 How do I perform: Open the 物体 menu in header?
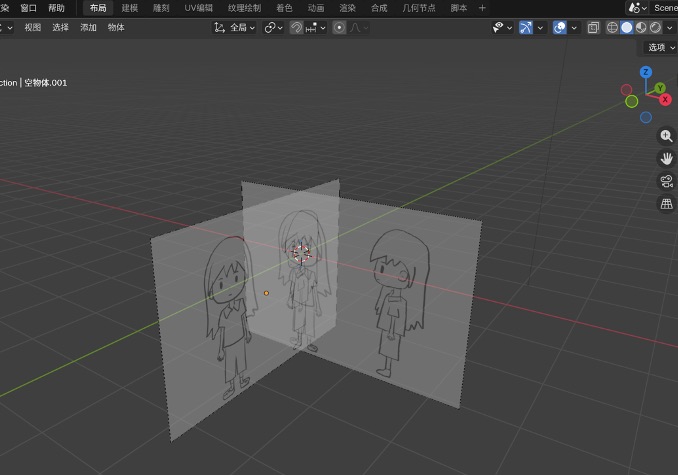(x=116, y=28)
